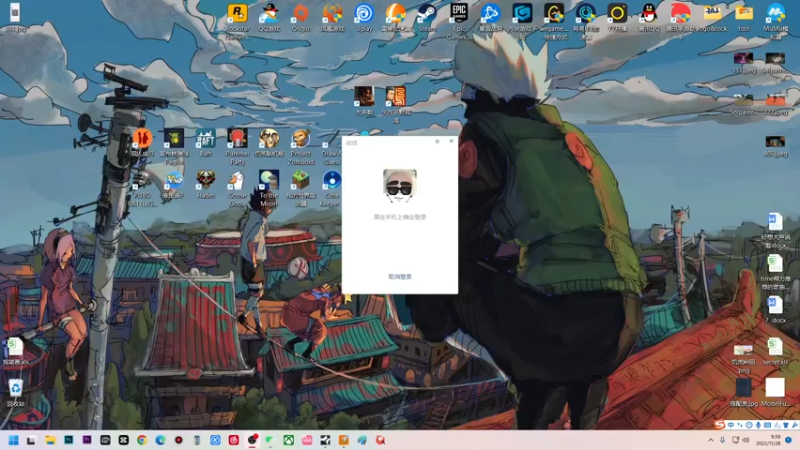The height and width of the screenshot is (450, 800).
Task: Close the WeChat login window
Action: 451,141
